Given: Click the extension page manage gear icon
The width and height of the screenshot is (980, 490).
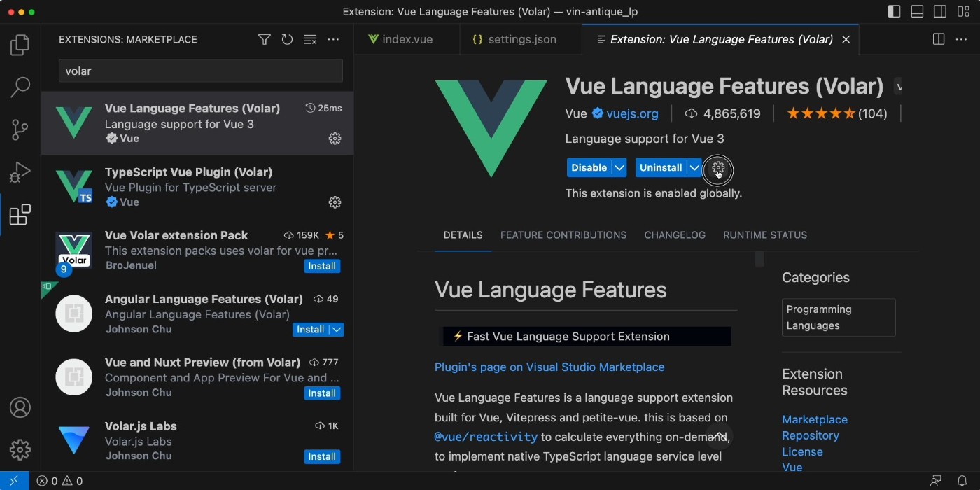Looking at the screenshot, I should coord(718,168).
